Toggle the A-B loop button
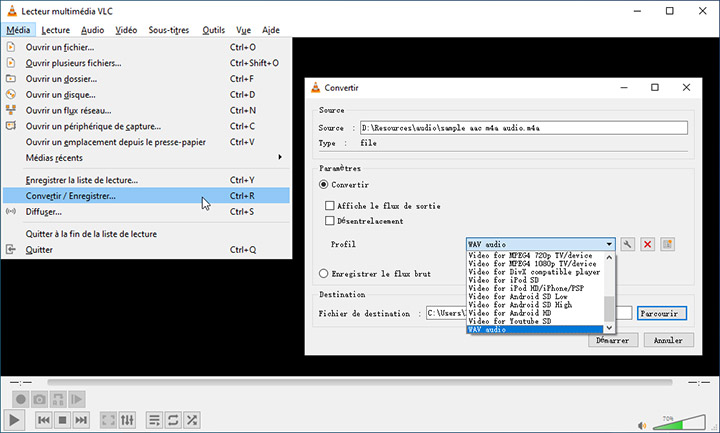The width and height of the screenshot is (720, 433). coord(58,399)
